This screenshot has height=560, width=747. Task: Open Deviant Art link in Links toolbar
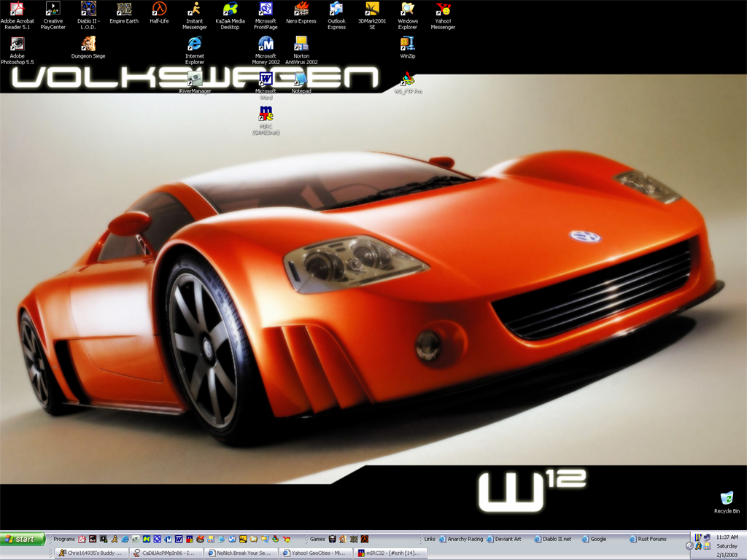click(x=504, y=539)
